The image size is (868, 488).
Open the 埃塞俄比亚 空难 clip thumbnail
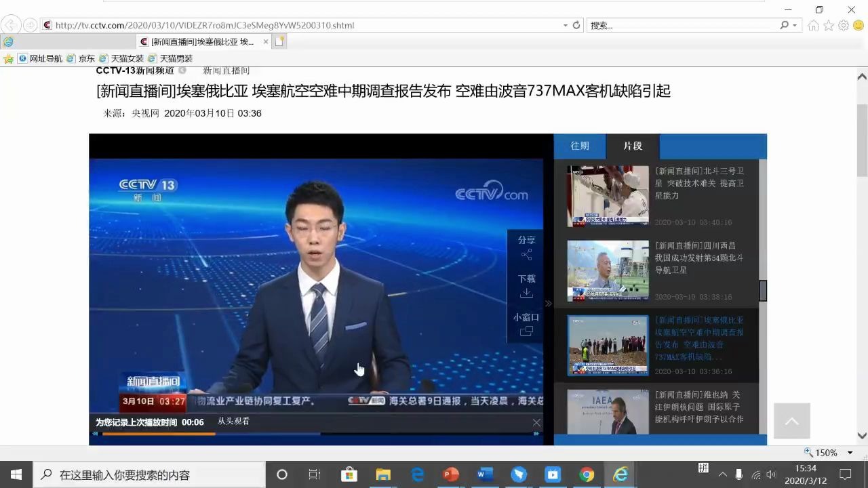pyautogui.click(x=608, y=345)
